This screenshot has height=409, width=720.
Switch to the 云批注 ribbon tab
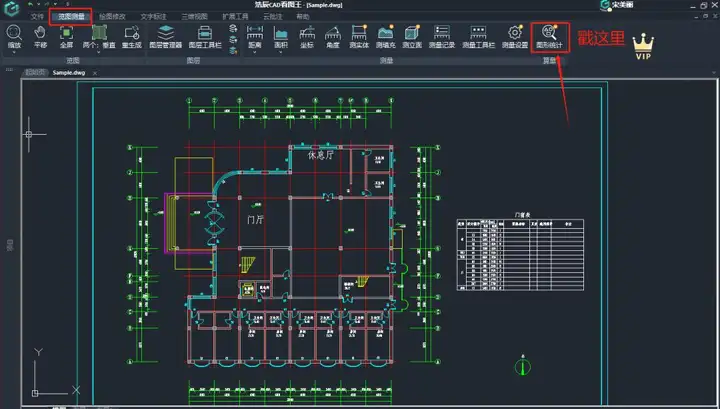(273, 17)
